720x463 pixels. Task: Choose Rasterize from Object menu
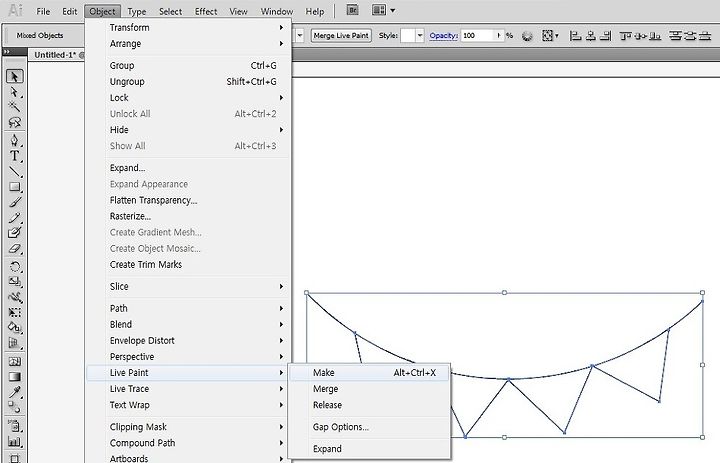click(189, 216)
